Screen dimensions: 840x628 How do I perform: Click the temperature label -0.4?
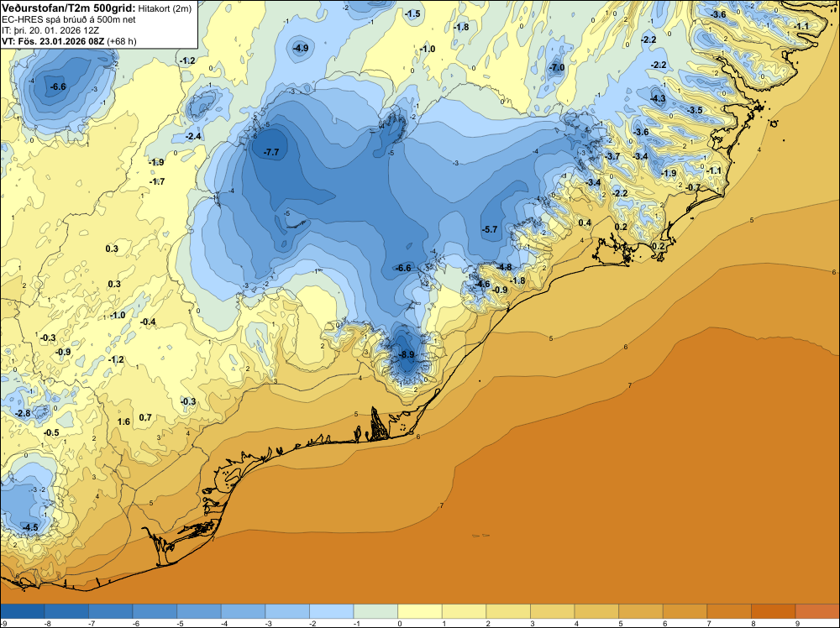(x=148, y=322)
